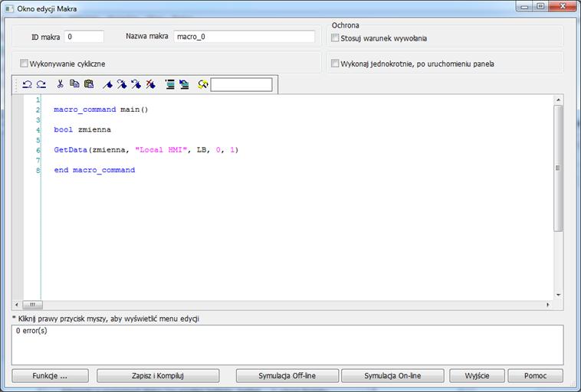The height and width of the screenshot is (392, 581).
Task: Maximize the macro editor window
Action: pos(540,6)
